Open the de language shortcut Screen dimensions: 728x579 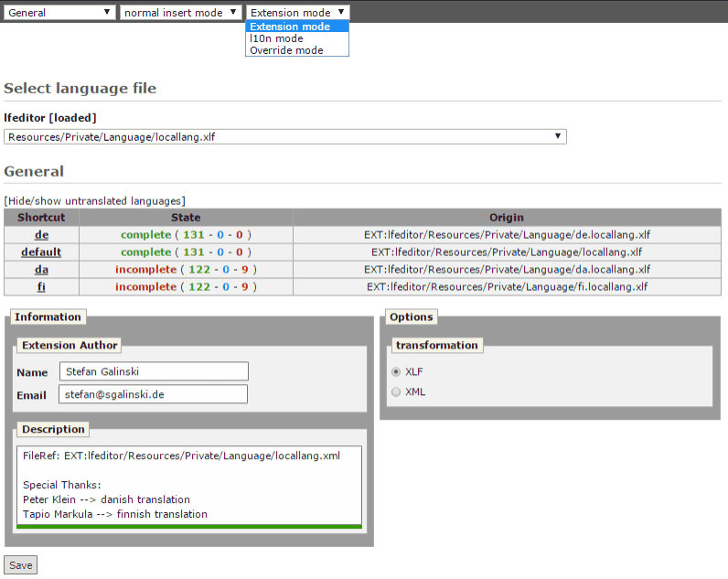(41, 235)
